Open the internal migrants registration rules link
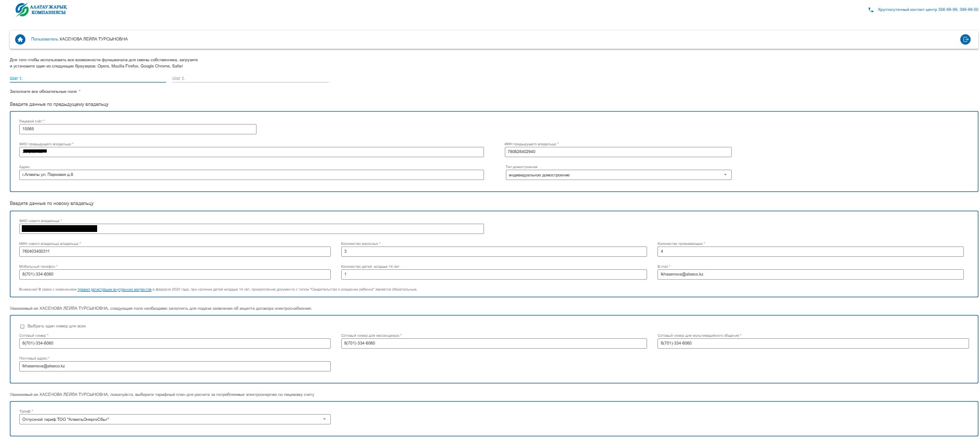 pos(114,290)
